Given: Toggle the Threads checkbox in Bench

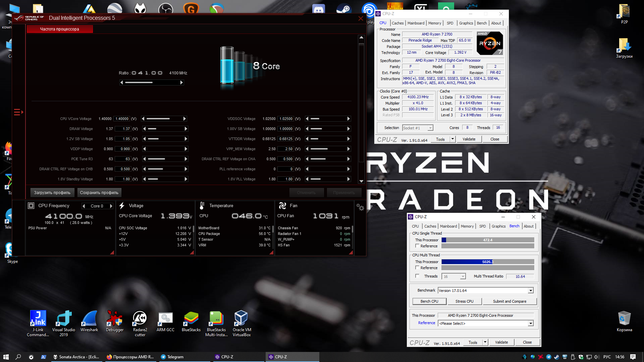Looking at the screenshot, I should [x=417, y=276].
